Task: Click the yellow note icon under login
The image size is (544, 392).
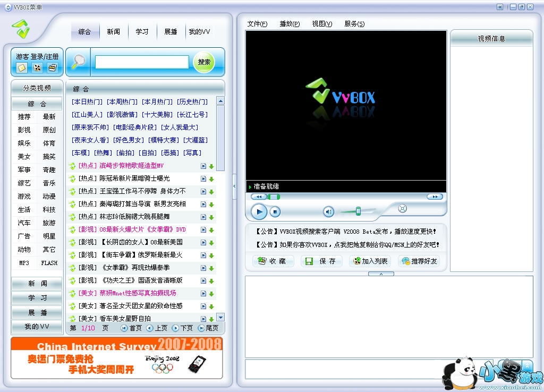Action: click(x=22, y=67)
